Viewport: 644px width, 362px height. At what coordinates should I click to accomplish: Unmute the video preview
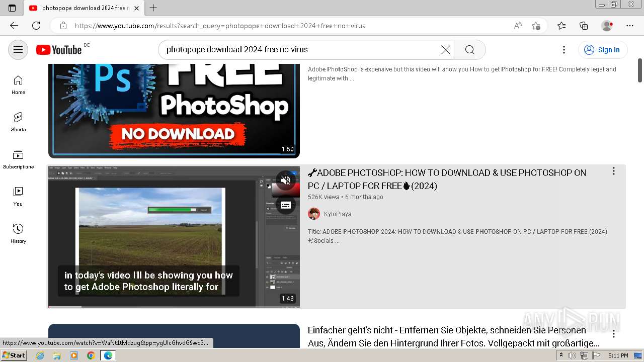(286, 180)
